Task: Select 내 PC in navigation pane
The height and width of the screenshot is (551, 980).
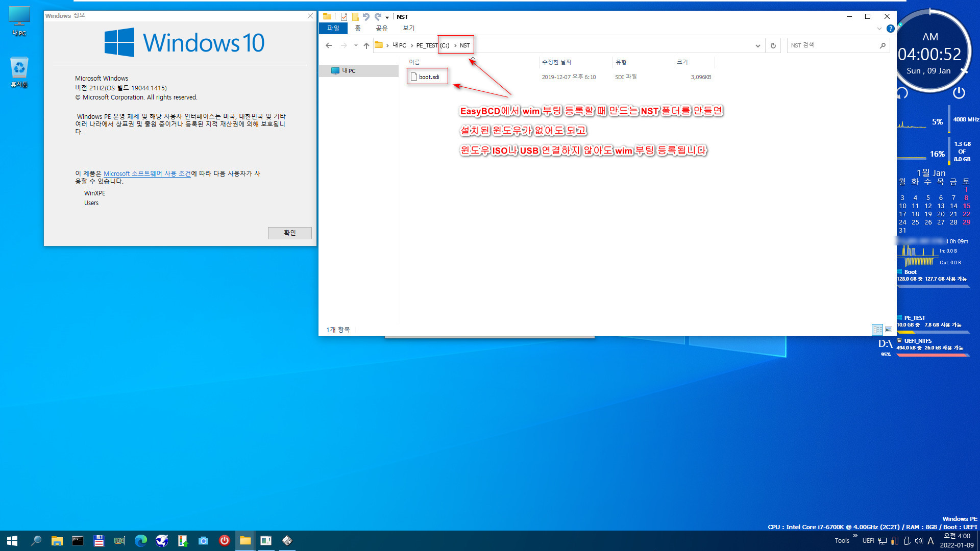Action: (359, 71)
